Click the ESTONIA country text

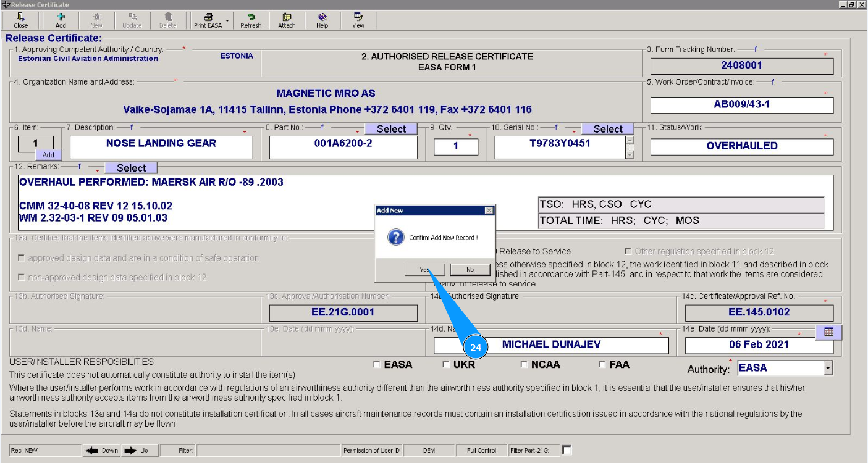pos(237,56)
